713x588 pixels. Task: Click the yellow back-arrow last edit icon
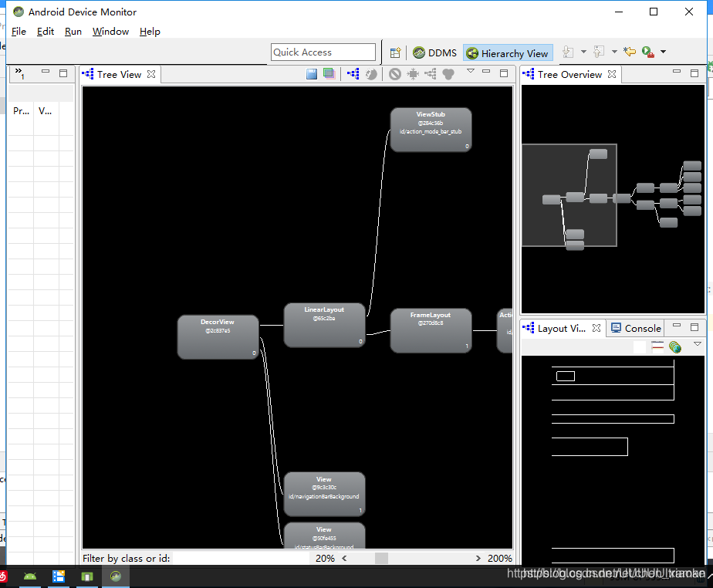tap(630, 52)
